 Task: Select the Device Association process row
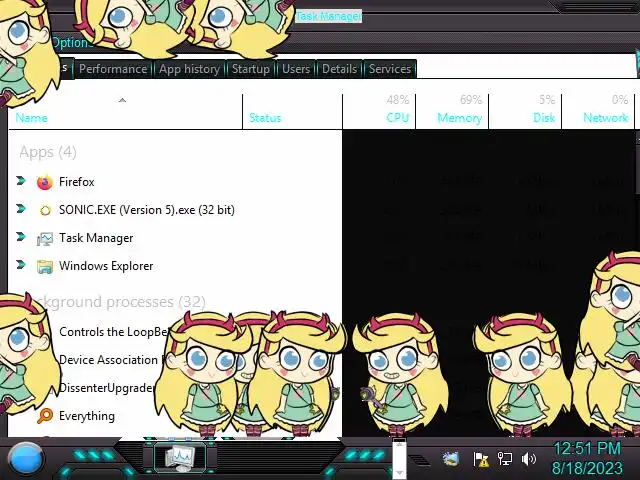click(109, 360)
